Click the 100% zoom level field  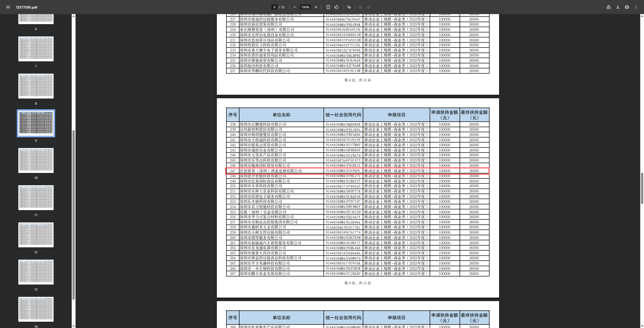pyautogui.click(x=305, y=7)
